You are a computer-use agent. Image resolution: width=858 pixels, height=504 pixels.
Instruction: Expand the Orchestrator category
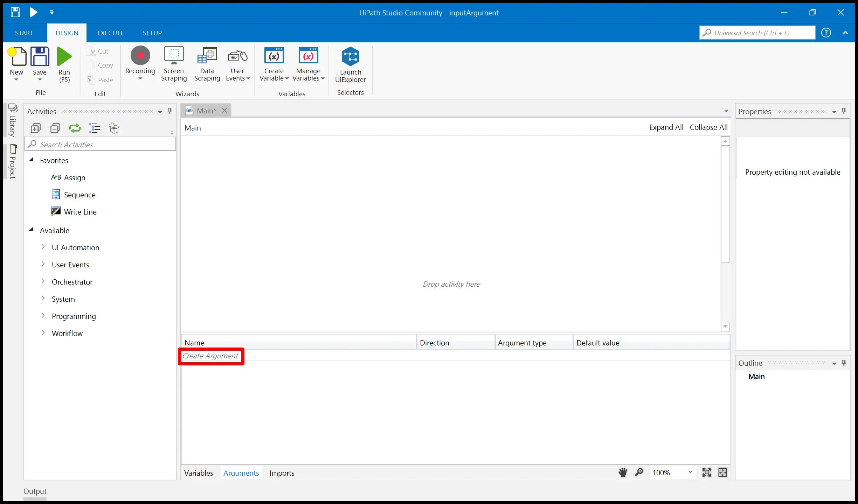(x=43, y=281)
